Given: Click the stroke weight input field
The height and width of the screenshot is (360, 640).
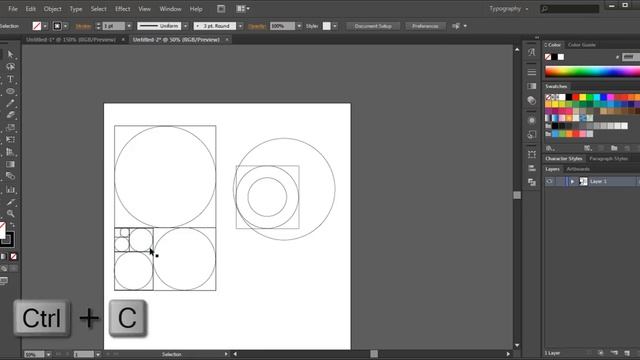Looking at the screenshot, I should pyautogui.click(x=113, y=26).
